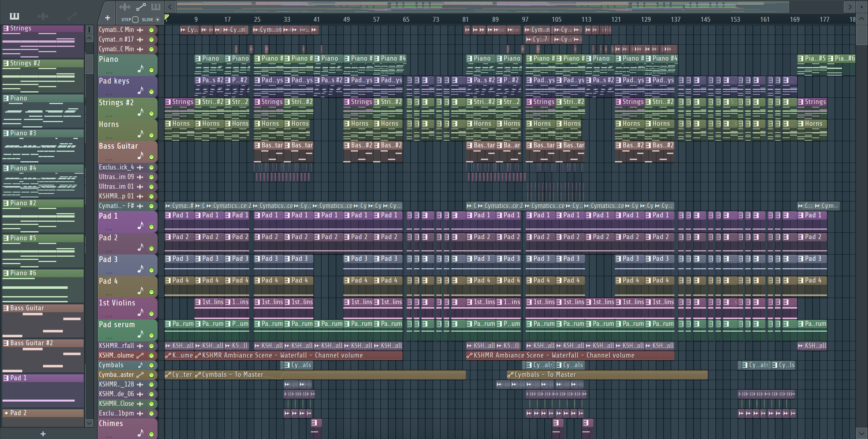Show patterns in the picker panel

pyautogui.click(x=14, y=16)
